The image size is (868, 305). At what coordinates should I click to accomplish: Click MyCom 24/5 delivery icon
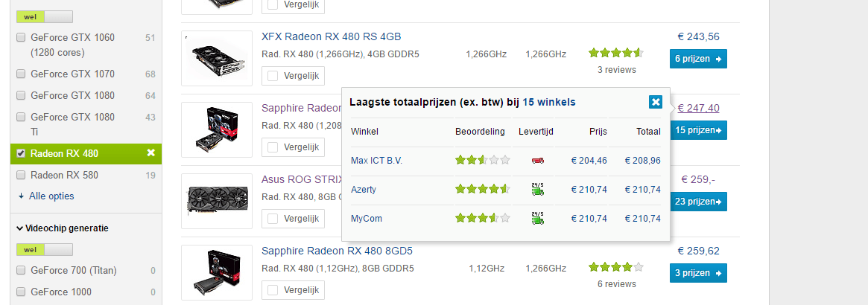(x=537, y=219)
